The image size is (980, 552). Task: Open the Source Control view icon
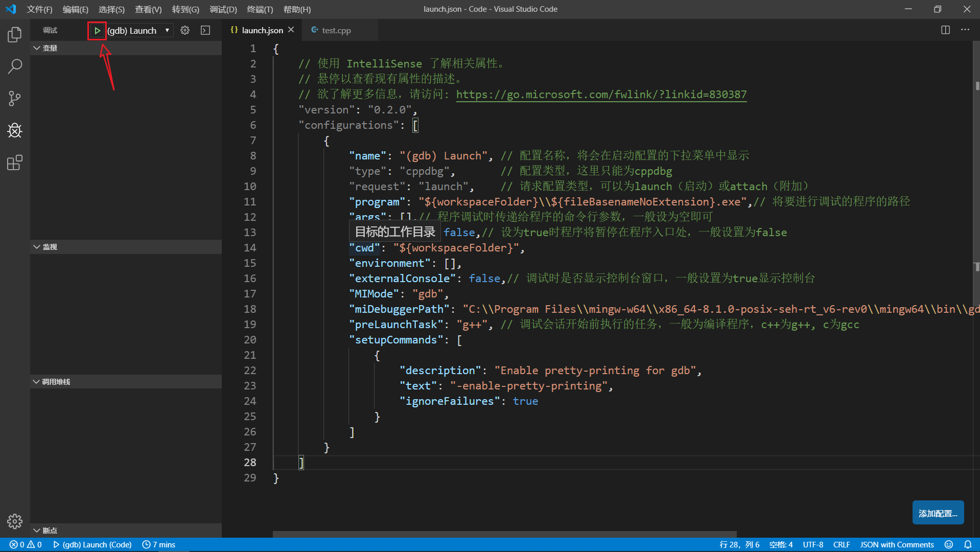[x=15, y=98]
